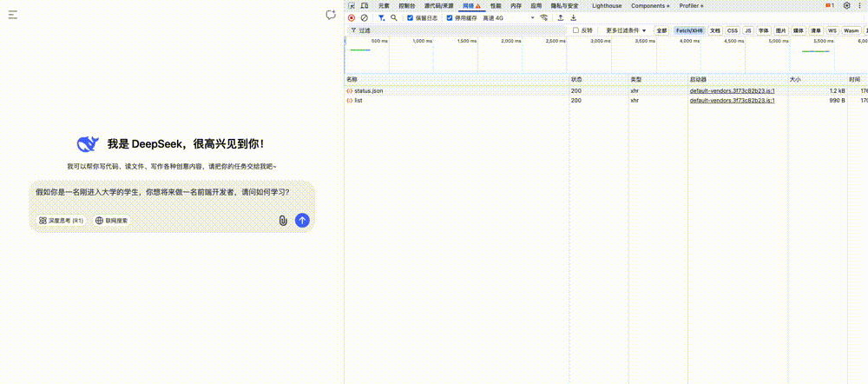Click inside the chat message text box
Viewport: 868px width, 384px height.
172,193
